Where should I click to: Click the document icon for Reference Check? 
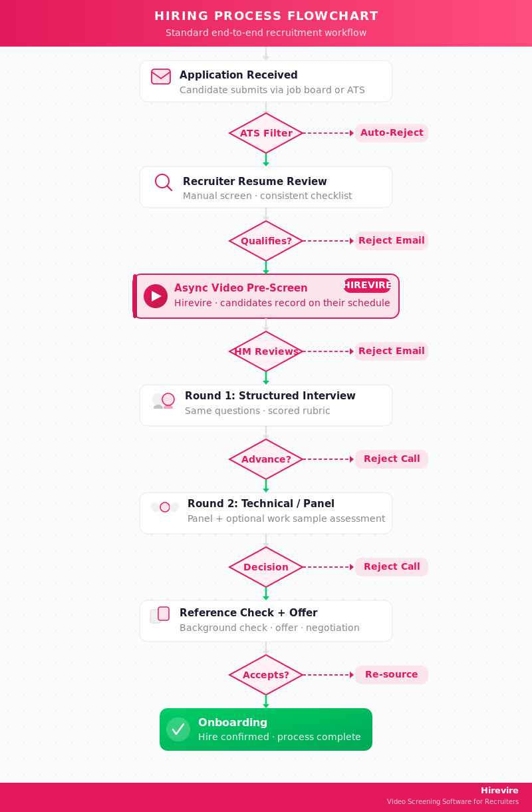pyautogui.click(x=160, y=615)
